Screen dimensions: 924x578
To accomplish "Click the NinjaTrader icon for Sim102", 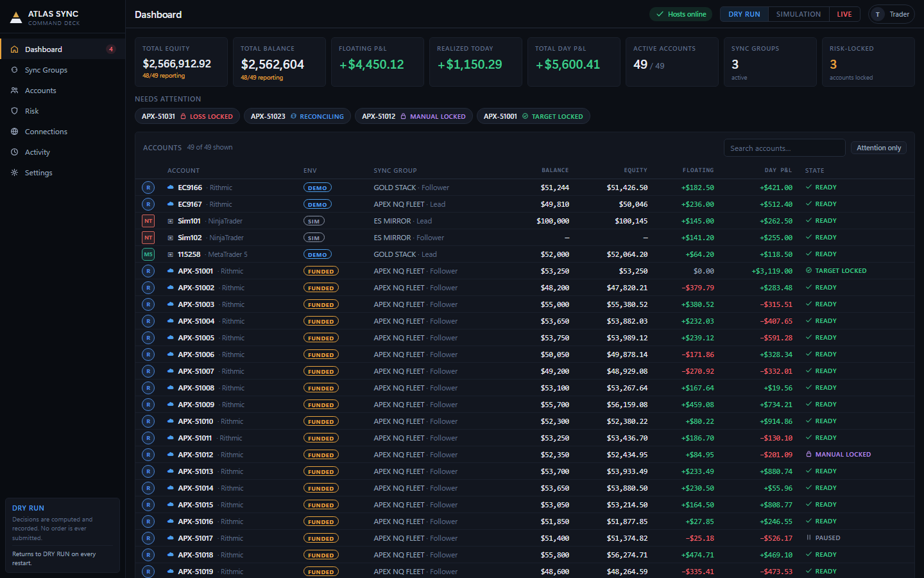I will 148,238.
